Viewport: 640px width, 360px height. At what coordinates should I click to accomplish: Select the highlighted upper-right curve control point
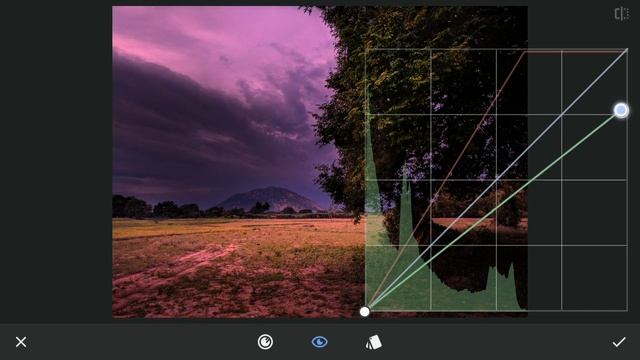621,110
